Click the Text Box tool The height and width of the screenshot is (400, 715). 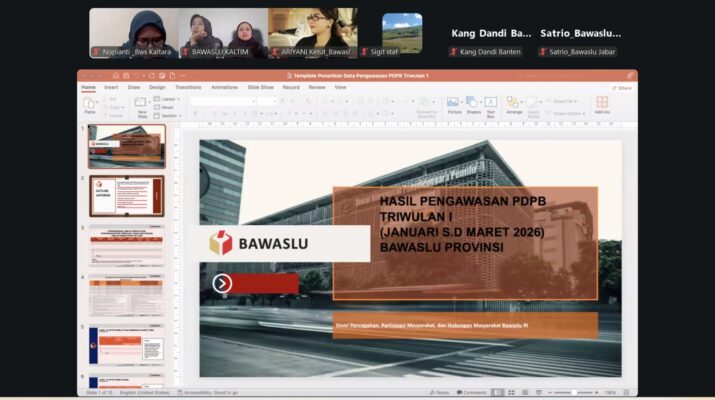(491, 104)
